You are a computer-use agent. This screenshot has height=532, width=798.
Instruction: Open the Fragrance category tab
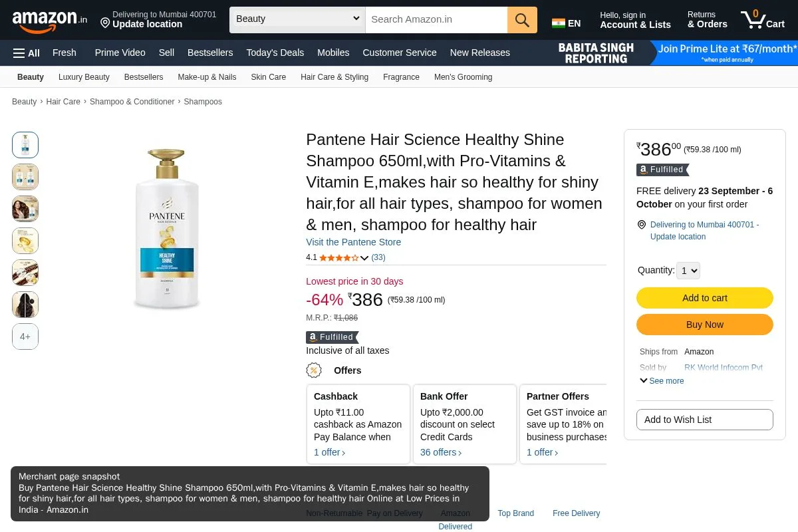coord(401,77)
